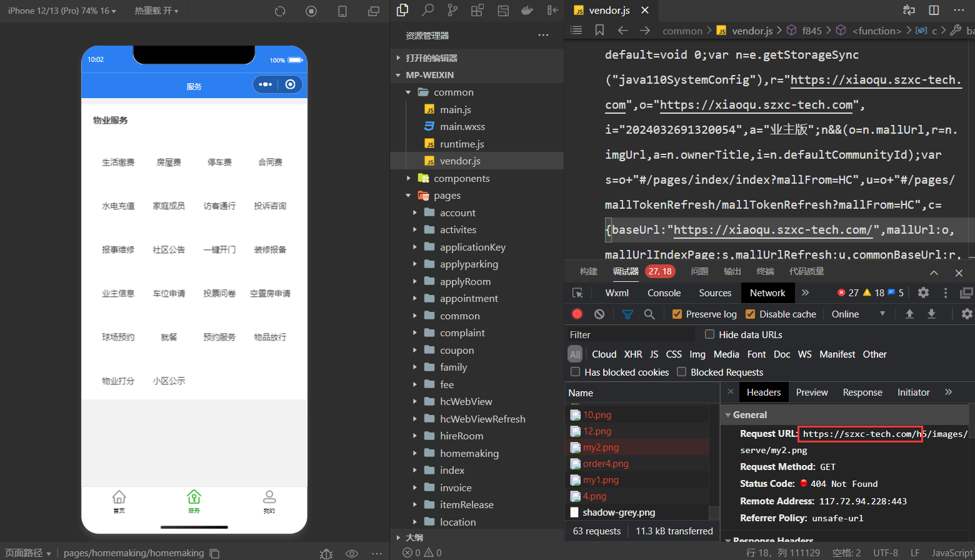Go back with the left arrow
975x560 pixels.
coord(622,30)
